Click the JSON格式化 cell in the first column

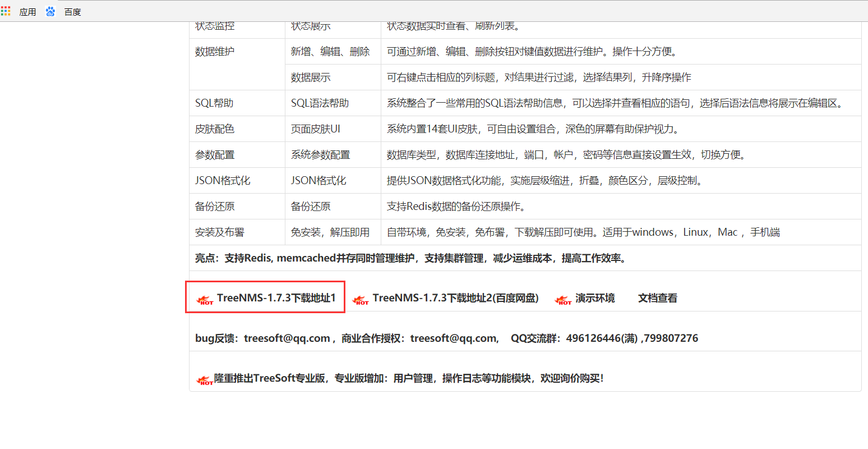point(237,181)
